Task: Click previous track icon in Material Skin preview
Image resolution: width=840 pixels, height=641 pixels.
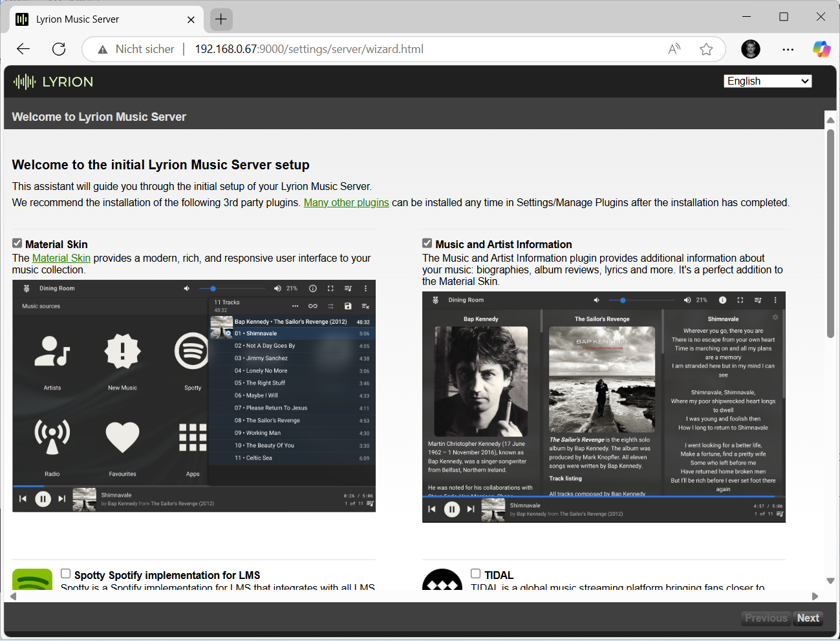Action: [23, 499]
